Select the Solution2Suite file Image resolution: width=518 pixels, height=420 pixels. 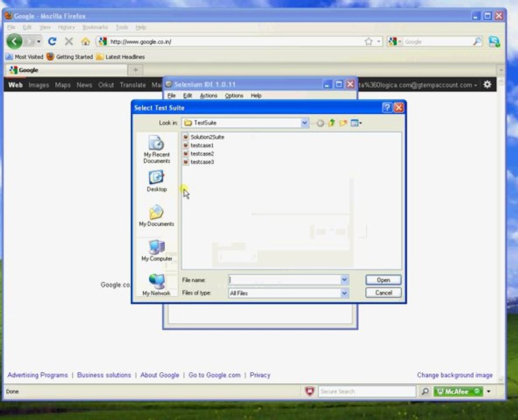204,137
